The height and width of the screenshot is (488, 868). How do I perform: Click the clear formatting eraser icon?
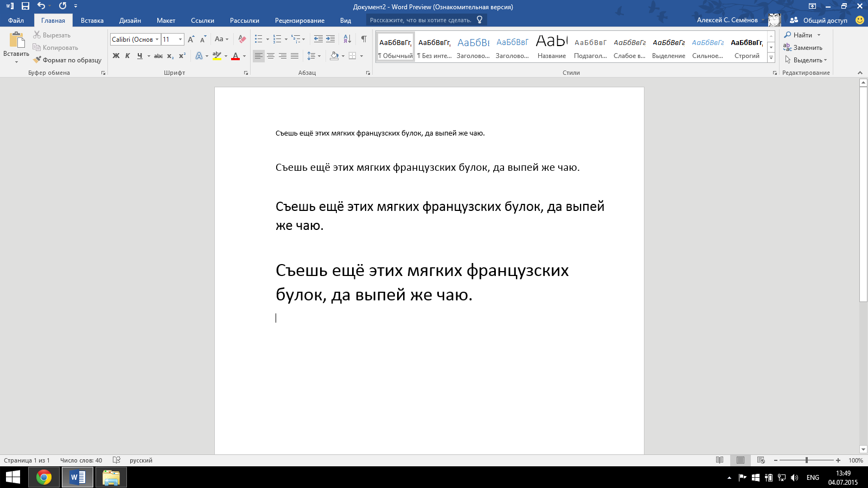pos(242,39)
